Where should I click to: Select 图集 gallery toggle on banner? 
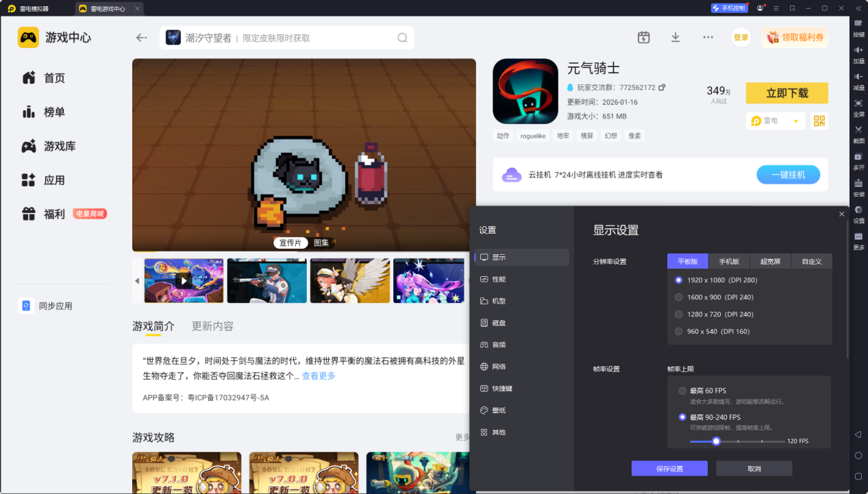[x=321, y=243]
